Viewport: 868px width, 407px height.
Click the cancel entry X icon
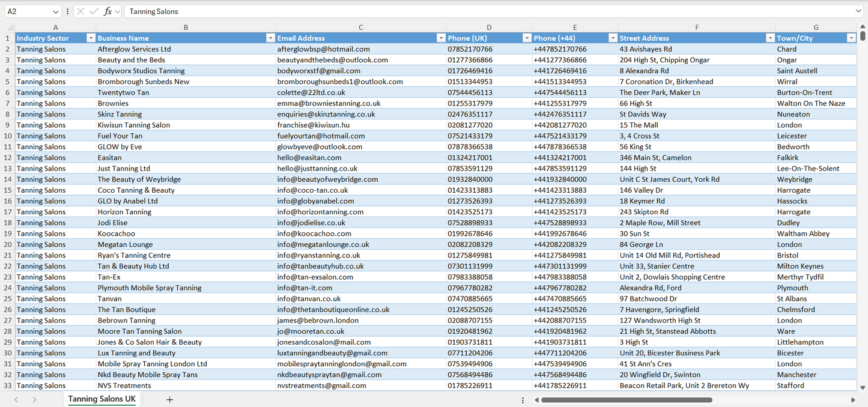pos(80,11)
